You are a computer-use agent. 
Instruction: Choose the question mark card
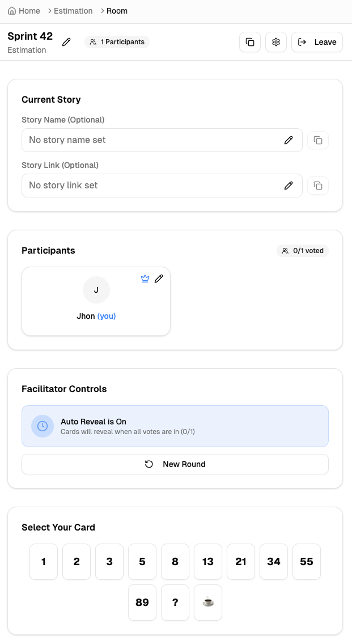175,603
